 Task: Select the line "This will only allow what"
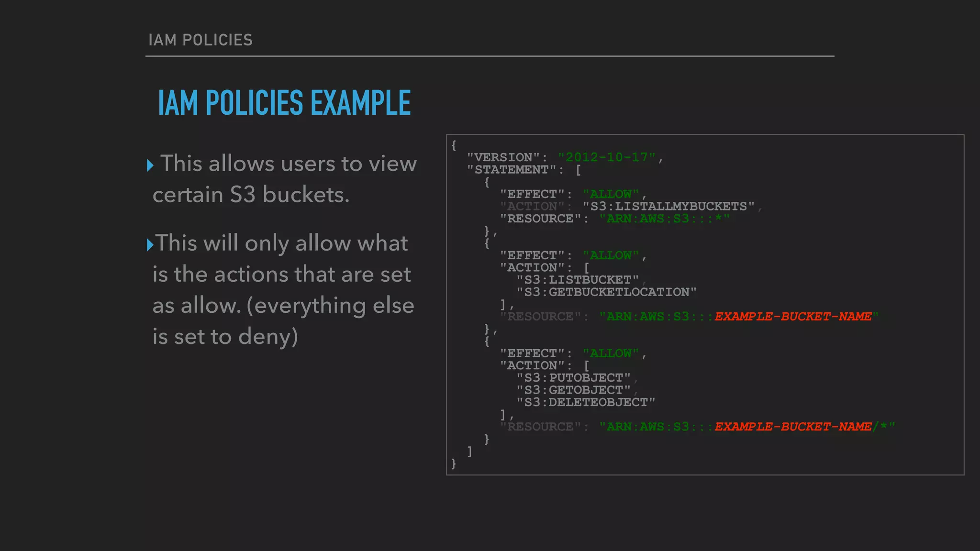(x=282, y=243)
